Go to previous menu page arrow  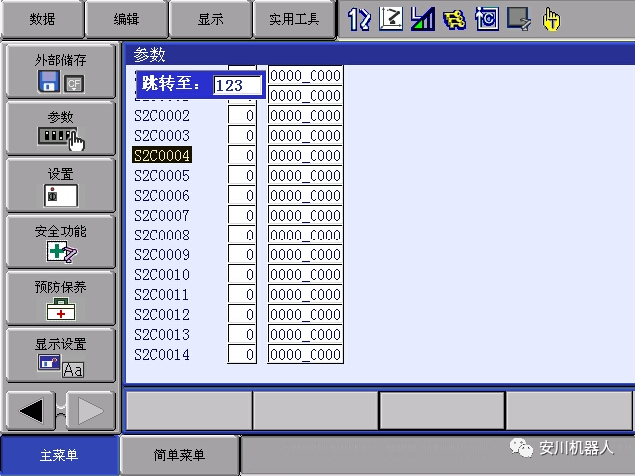tap(31, 411)
